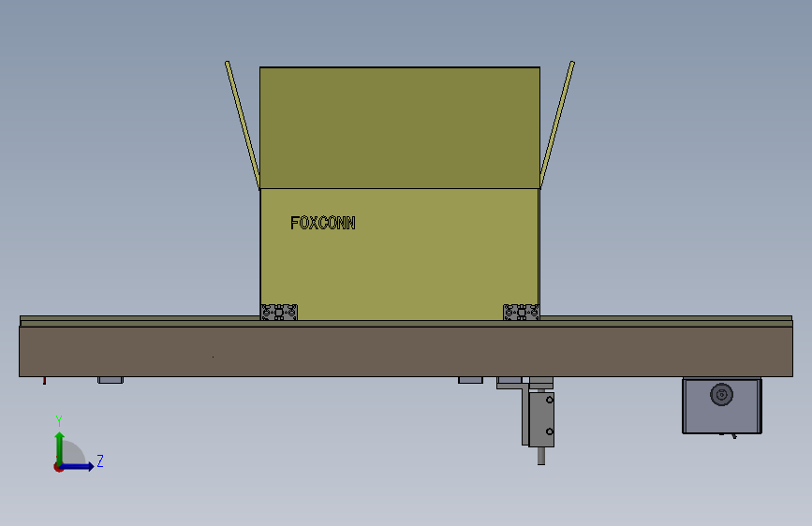Select the carton's left open flap
812x526 pixels.
click(243, 124)
